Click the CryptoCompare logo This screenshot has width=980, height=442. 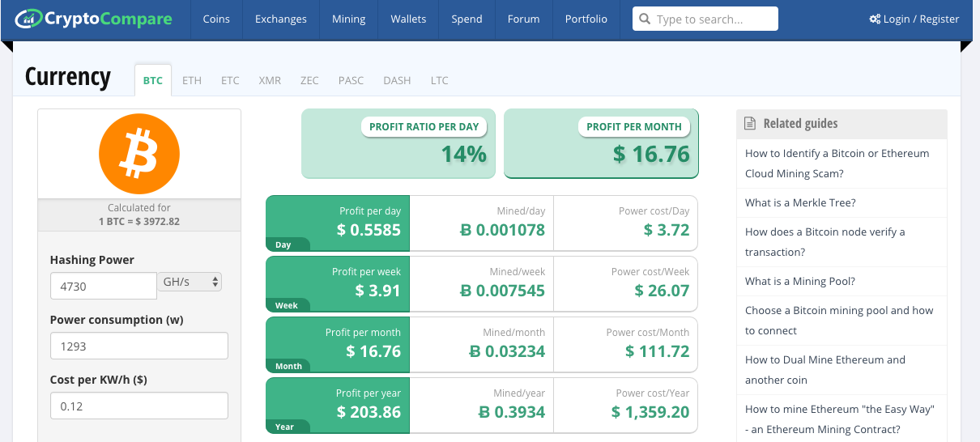93,17
